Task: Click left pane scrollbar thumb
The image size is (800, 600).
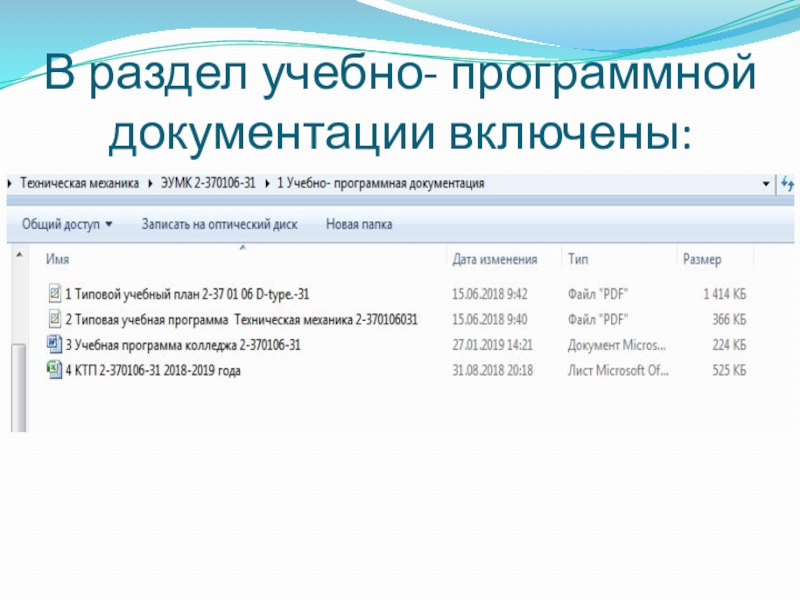Action: coord(19,388)
